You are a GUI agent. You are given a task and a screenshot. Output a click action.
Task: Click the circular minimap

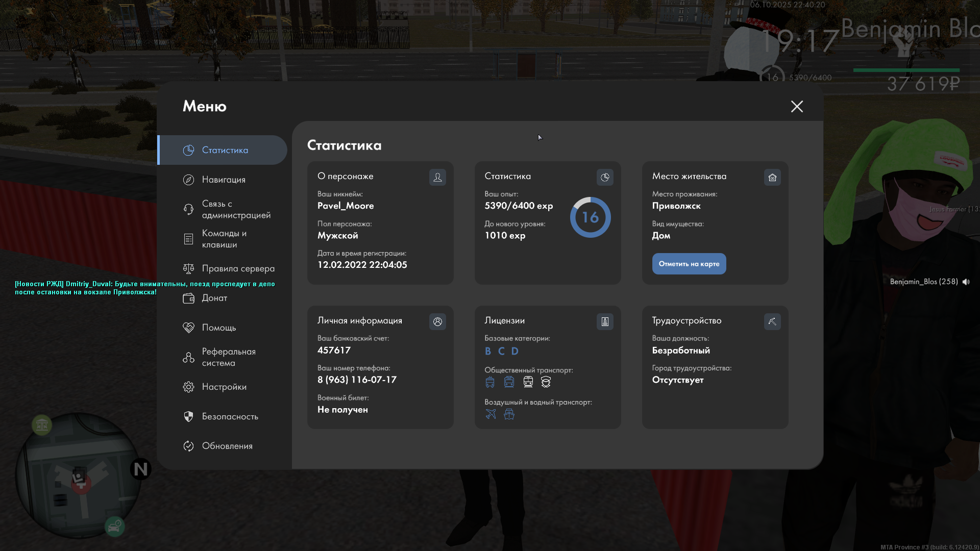(x=78, y=474)
